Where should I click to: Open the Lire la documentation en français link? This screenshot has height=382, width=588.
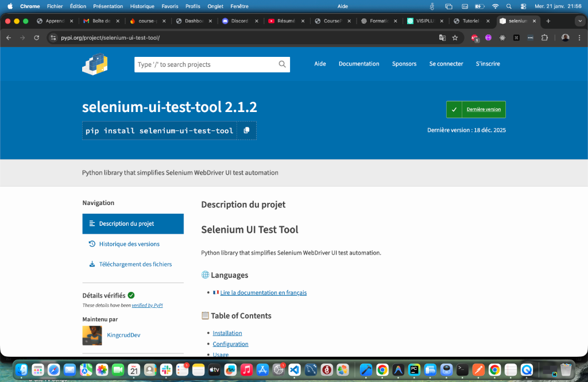click(263, 292)
